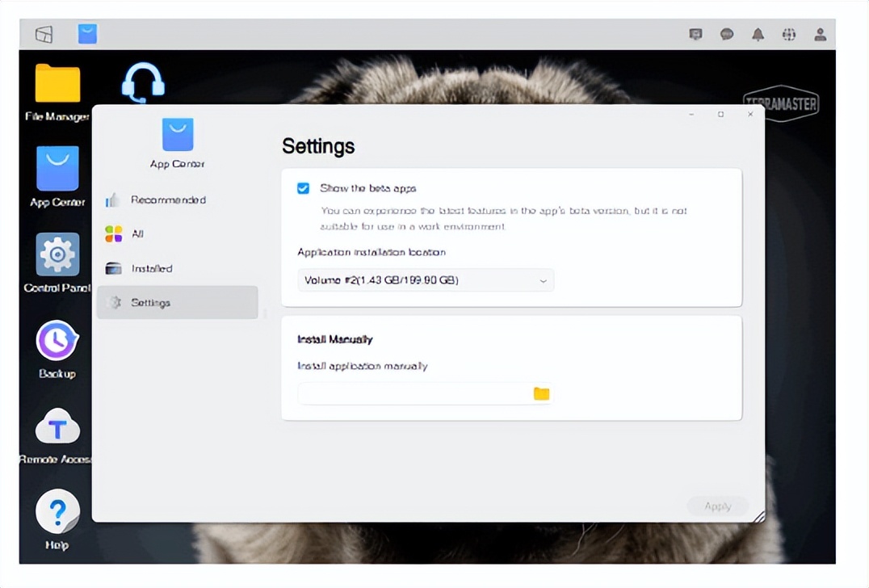Image resolution: width=869 pixels, height=588 pixels.
Task: Open the user account icon
Action: click(x=820, y=34)
